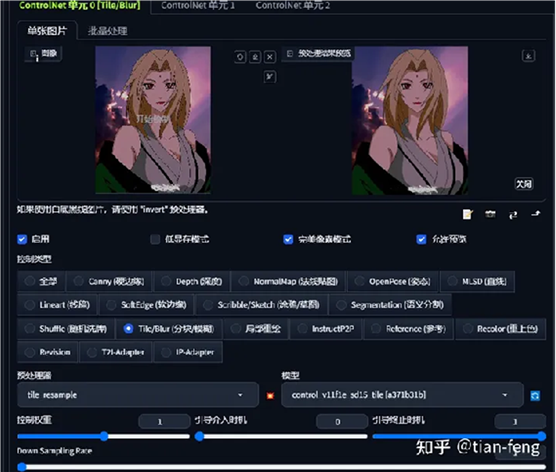Select the Reference control type
The image size is (556, 472).
pos(409,329)
